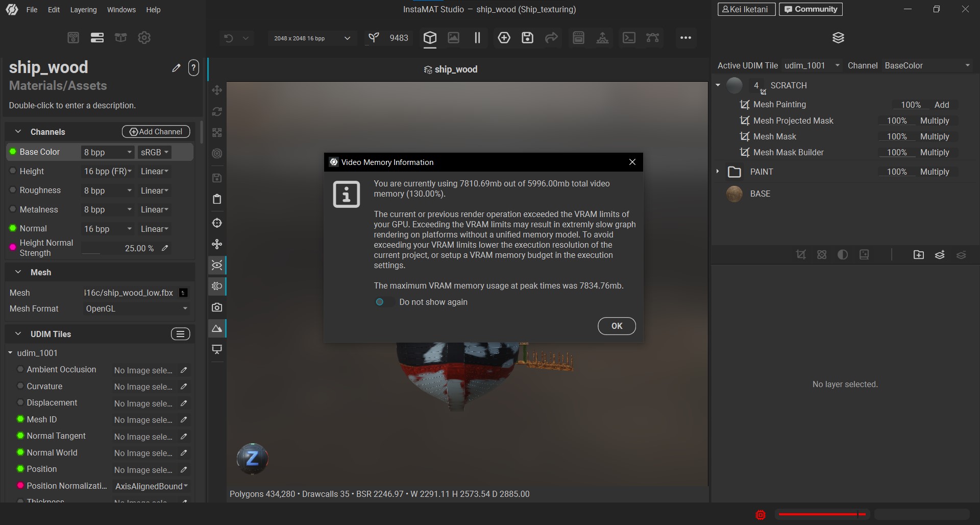Edit the ship_wood name pencil icon
Viewport: 980px width, 525px height.
tap(176, 68)
